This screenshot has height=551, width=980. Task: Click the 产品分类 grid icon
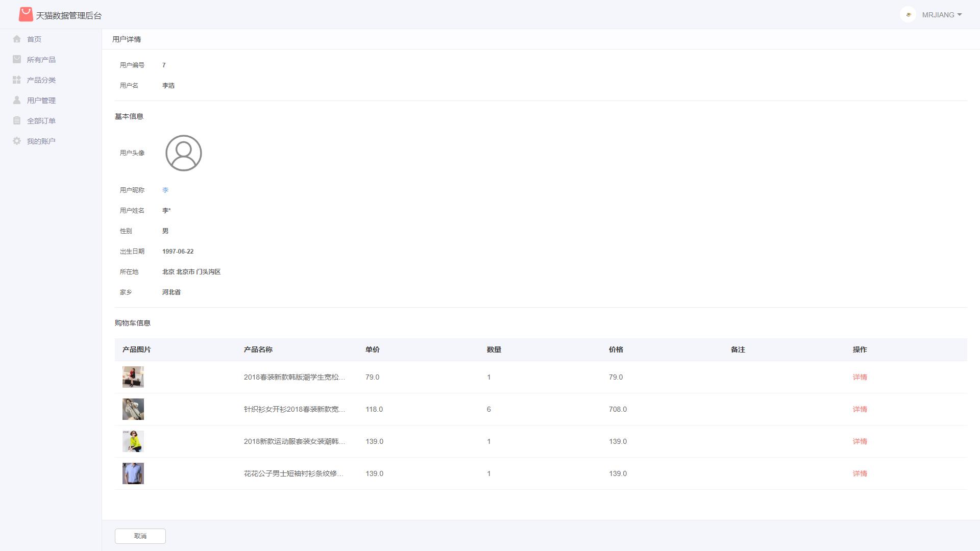[x=17, y=80]
